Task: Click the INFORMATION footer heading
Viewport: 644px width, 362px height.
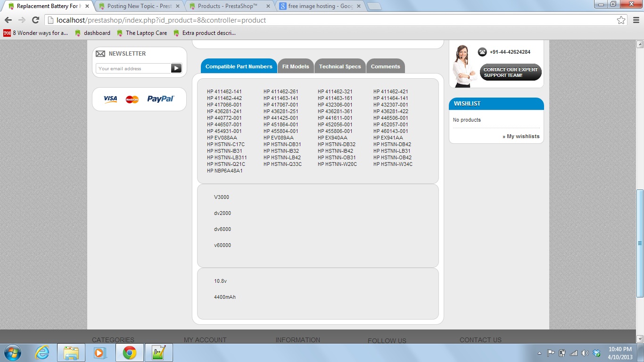Action: point(298,340)
